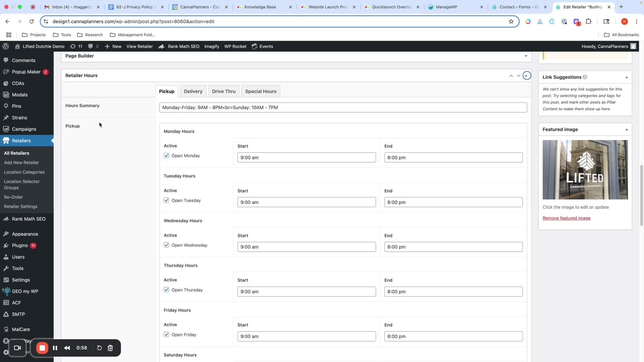644x362 pixels.
Task: Delete the recording with the trash icon
Action: [x=110, y=348]
